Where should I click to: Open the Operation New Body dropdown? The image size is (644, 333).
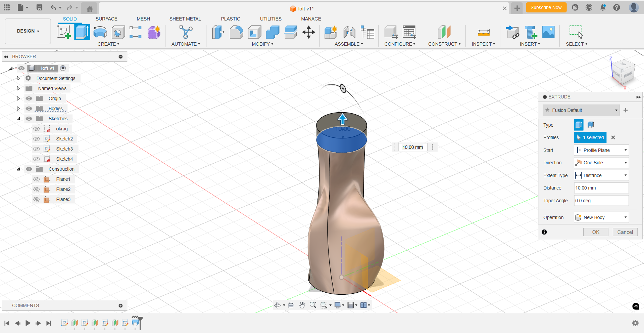tap(601, 217)
